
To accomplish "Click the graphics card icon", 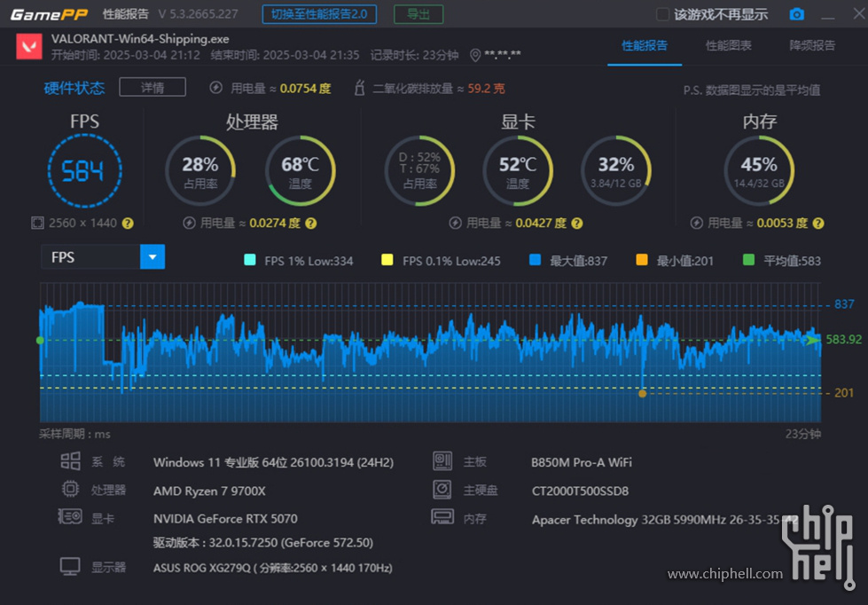I will point(70,517).
